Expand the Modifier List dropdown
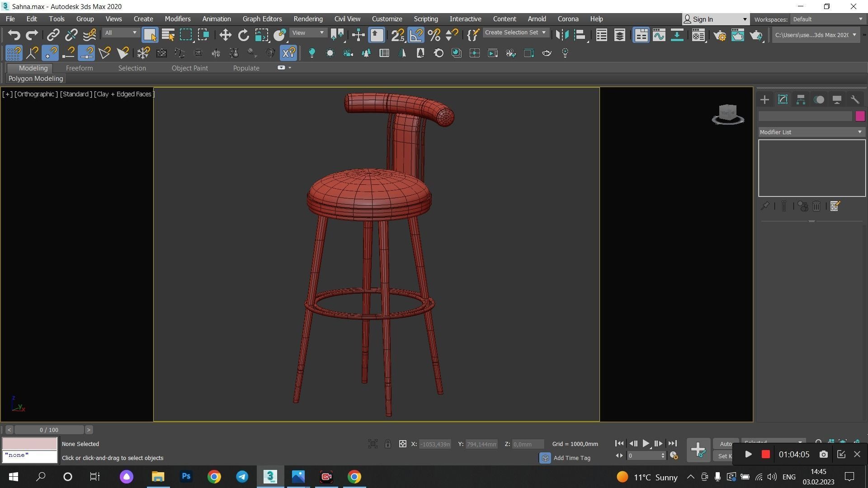868x488 pixels. [811, 132]
